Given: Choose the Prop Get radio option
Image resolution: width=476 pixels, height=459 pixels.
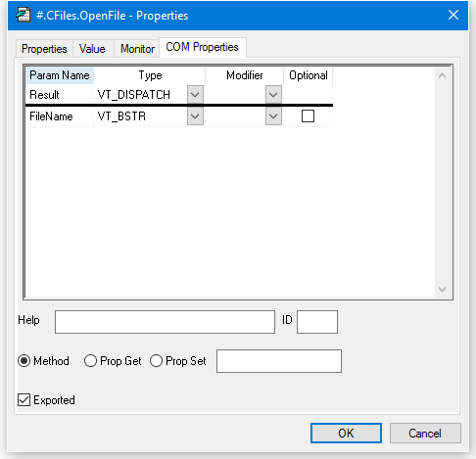Looking at the screenshot, I should (x=90, y=361).
